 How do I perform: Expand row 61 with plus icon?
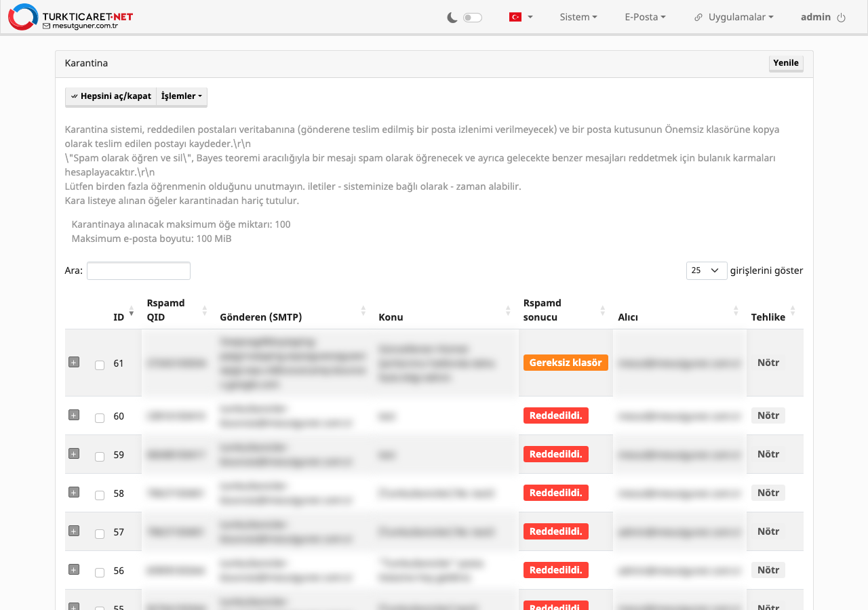pos(74,363)
